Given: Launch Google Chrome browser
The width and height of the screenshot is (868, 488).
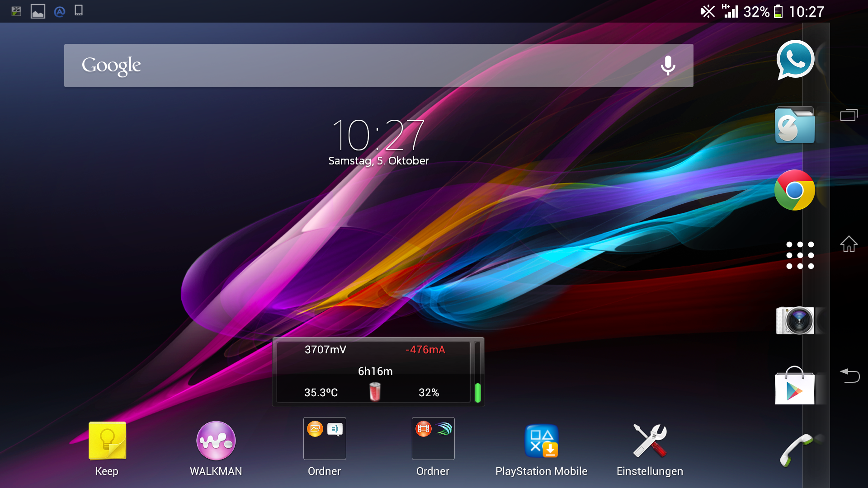Looking at the screenshot, I should 794,190.
